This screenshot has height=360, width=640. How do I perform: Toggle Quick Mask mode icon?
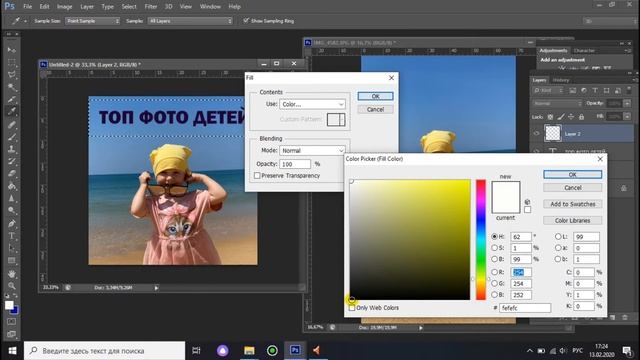coord(12,322)
